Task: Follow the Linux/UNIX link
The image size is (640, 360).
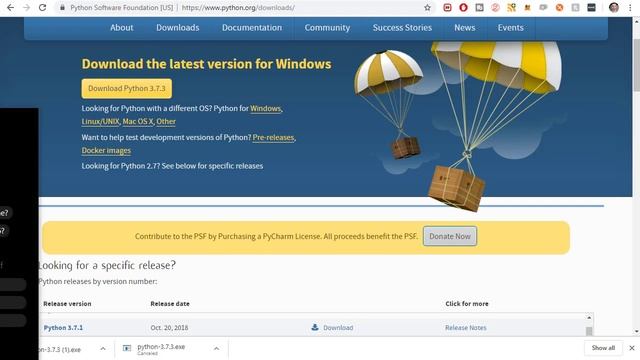Action: [100, 122]
